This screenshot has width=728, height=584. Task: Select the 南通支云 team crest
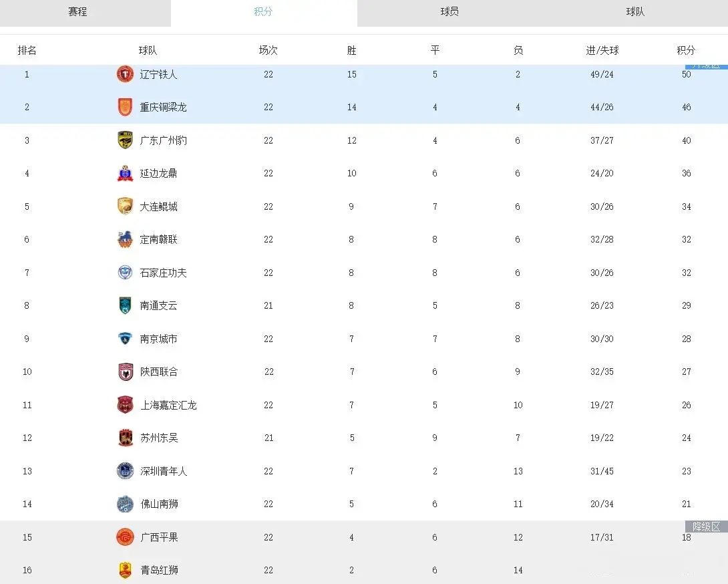(x=125, y=305)
